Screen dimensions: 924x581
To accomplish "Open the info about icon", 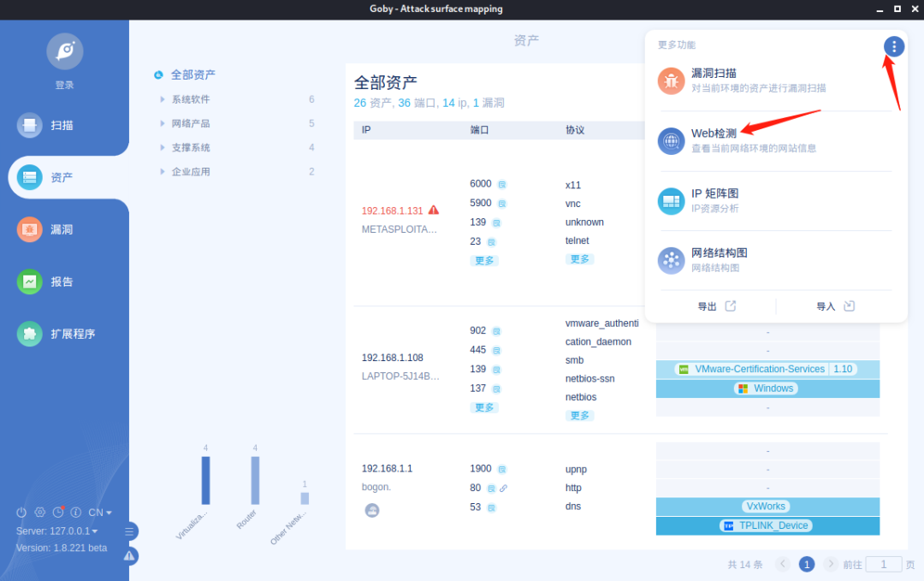I will 76,513.
